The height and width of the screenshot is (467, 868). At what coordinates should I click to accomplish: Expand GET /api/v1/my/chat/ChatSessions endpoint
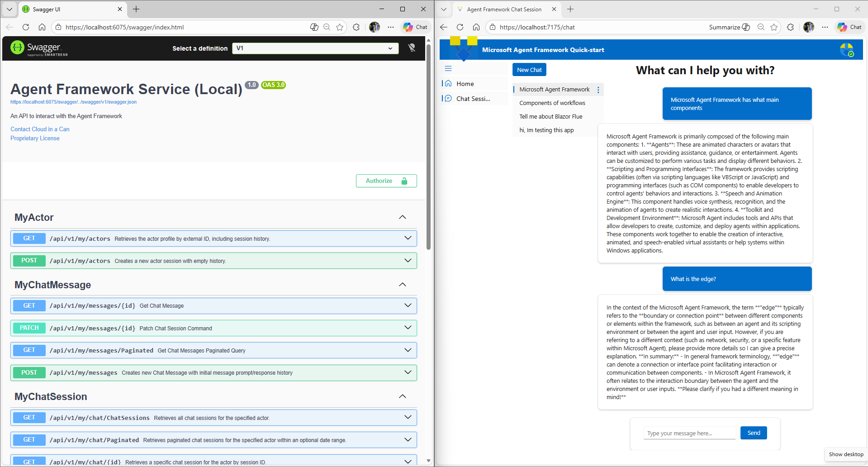tap(213, 418)
